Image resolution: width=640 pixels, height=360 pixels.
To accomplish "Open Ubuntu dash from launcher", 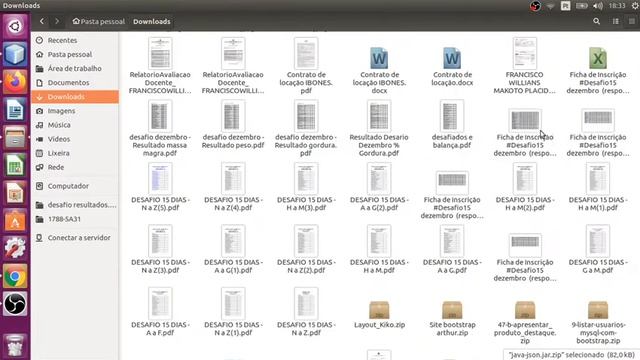I will coord(15,26).
